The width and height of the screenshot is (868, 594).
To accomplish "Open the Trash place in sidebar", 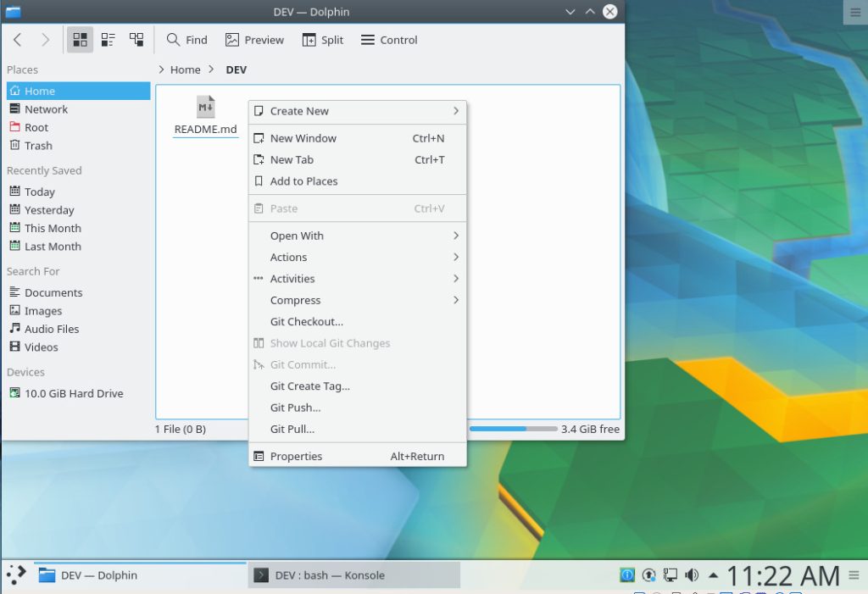I will pos(38,146).
